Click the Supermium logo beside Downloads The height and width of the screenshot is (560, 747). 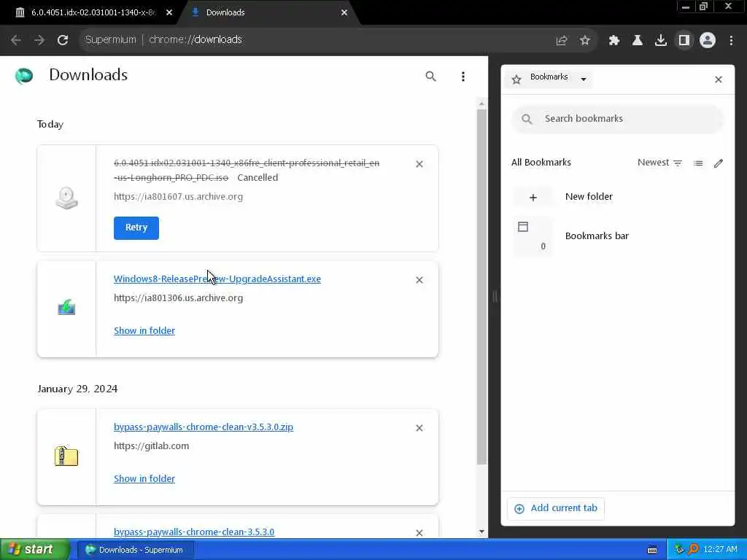pos(24,76)
